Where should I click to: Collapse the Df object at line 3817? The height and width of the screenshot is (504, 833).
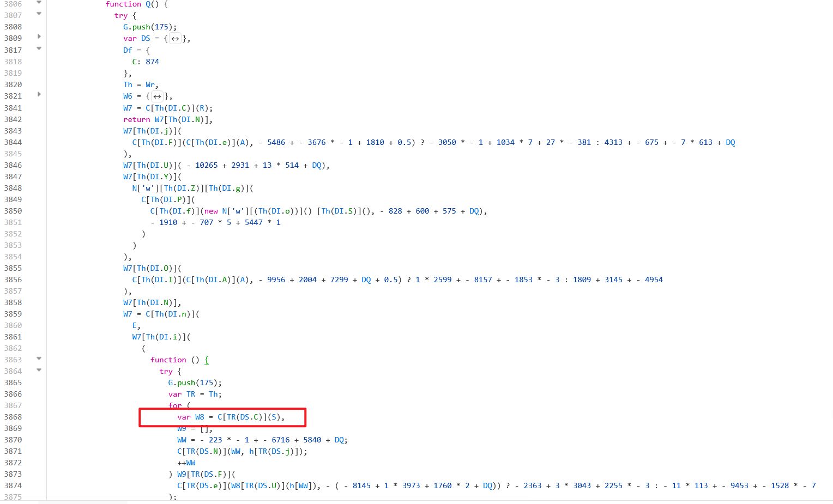point(38,48)
